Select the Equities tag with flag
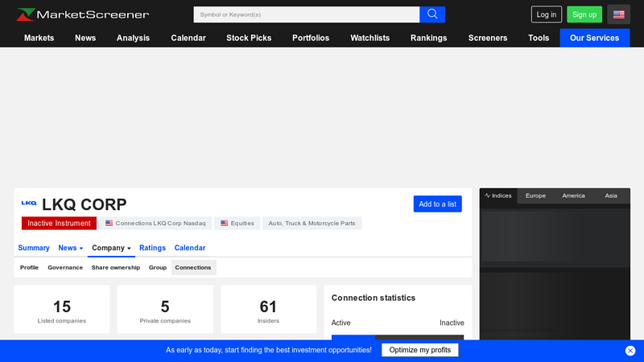Image resolution: width=644 pixels, height=362 pixels. (237, 223)
